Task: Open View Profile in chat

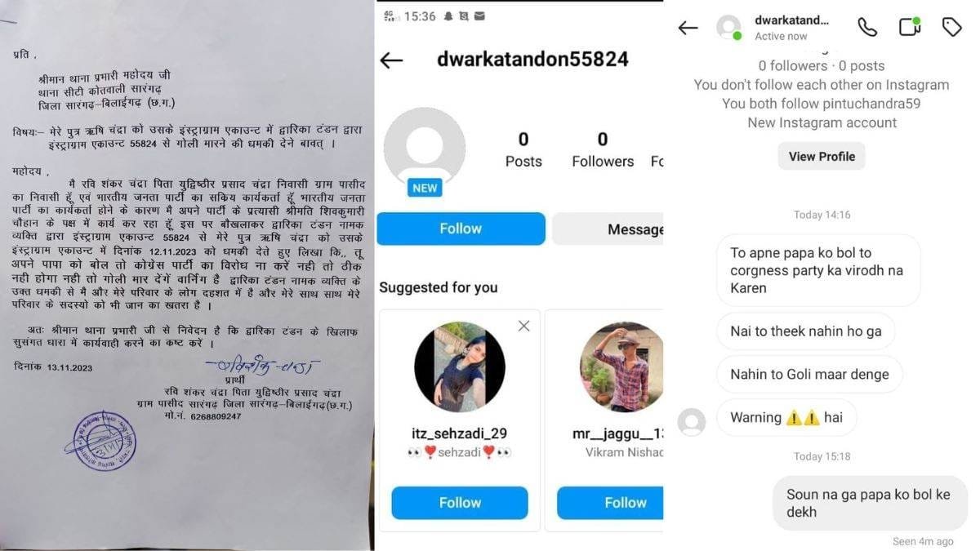Action: (x=822, y=156)
